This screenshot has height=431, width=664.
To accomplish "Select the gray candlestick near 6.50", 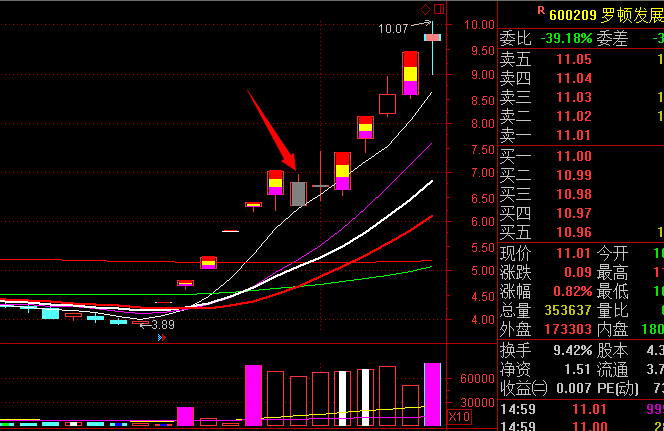I will pos(298,193).
